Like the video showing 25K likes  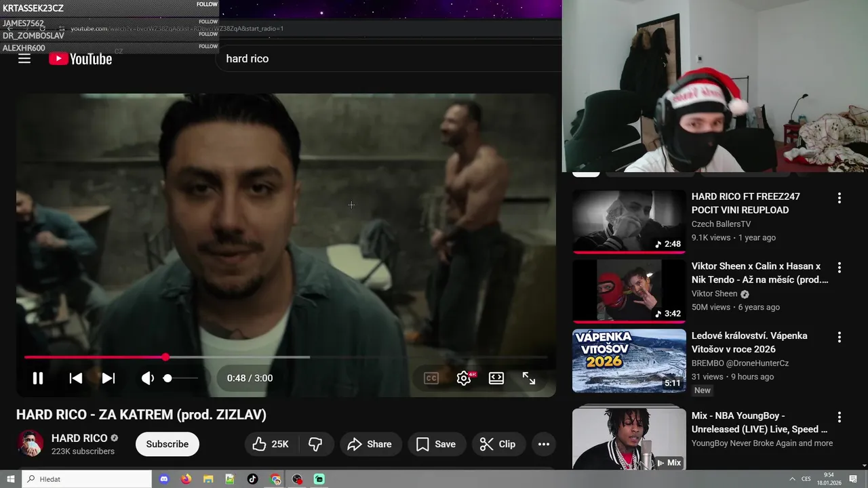click(x=271, y=444)
